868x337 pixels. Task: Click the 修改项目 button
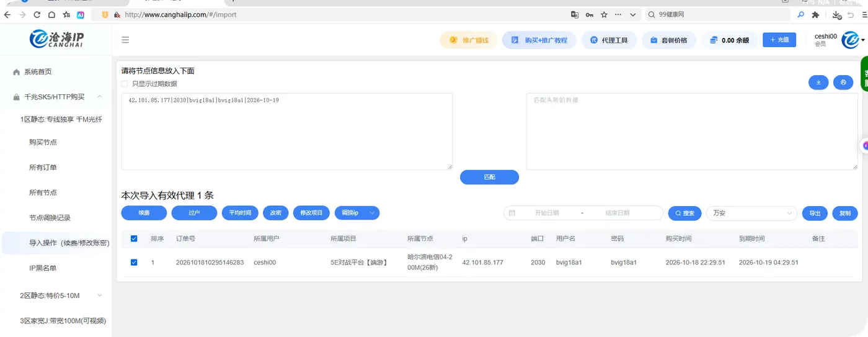(311, 213)
